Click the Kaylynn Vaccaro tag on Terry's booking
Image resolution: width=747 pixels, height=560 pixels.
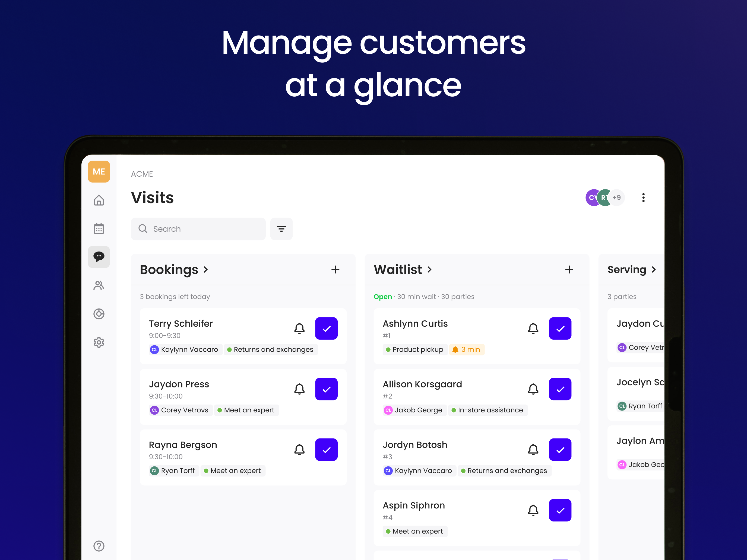click(x=185, y=349)
